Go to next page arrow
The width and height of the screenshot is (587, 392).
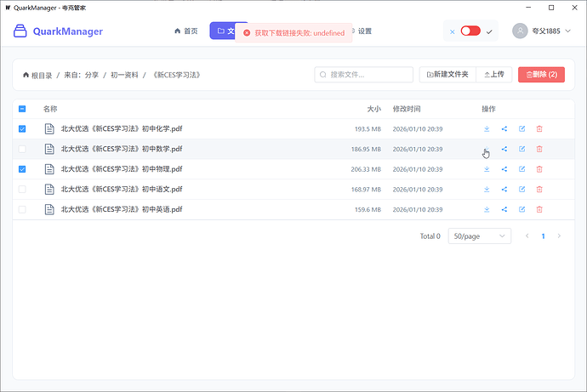[x=559, y=236]
